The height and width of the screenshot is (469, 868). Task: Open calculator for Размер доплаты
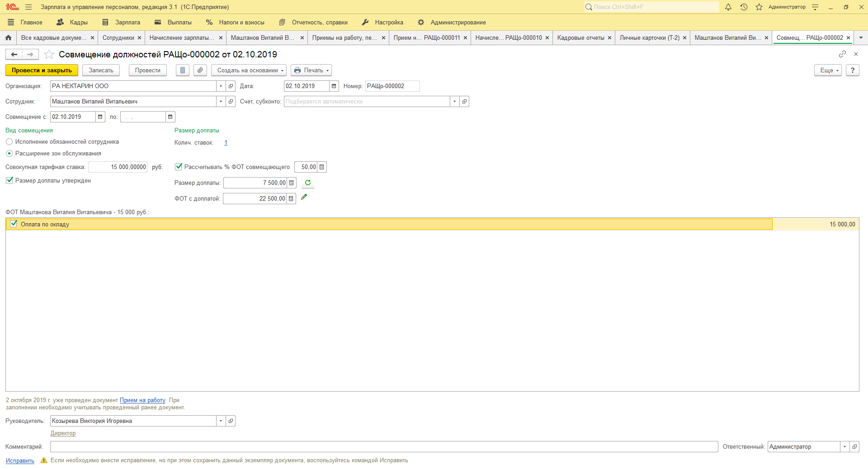pyautogui.click(x=292, y=183)
